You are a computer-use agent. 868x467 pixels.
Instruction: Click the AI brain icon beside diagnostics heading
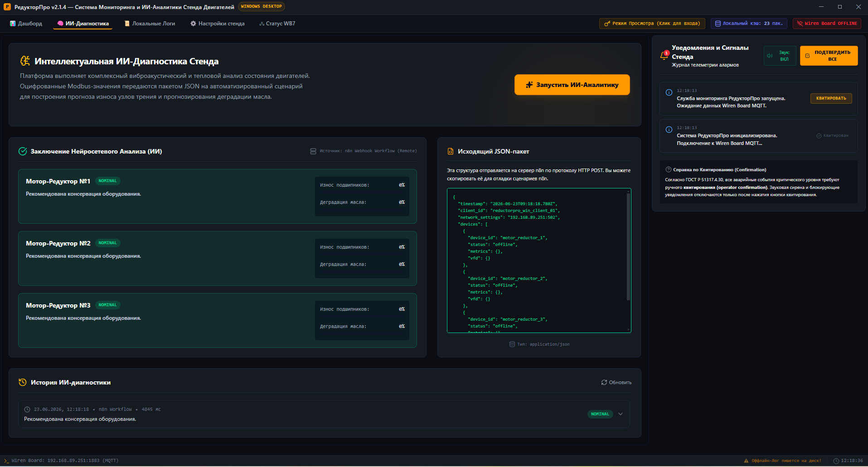click(25, 61)
